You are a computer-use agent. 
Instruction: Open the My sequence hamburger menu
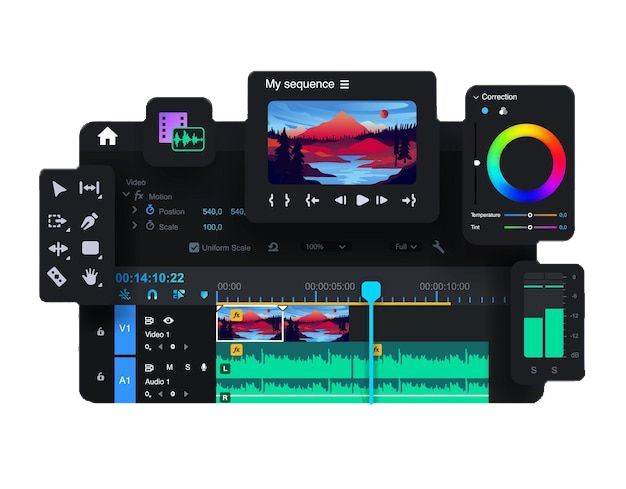pos(345,84)
